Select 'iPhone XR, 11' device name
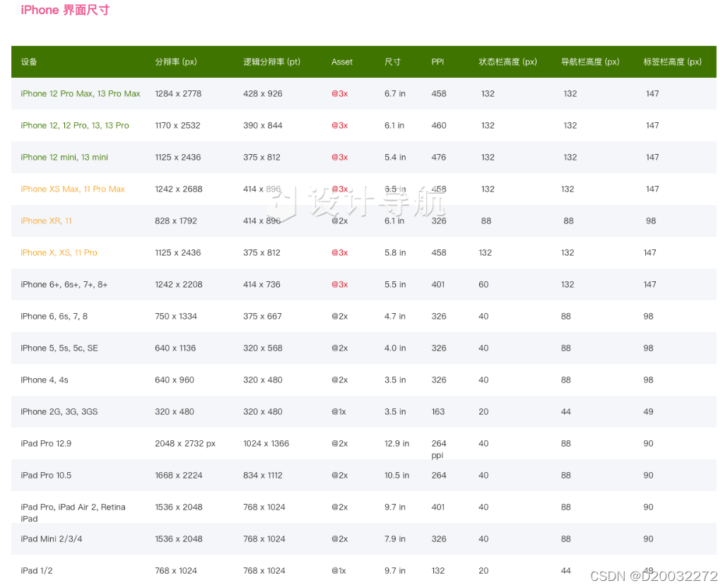 [x=46, y=221]
